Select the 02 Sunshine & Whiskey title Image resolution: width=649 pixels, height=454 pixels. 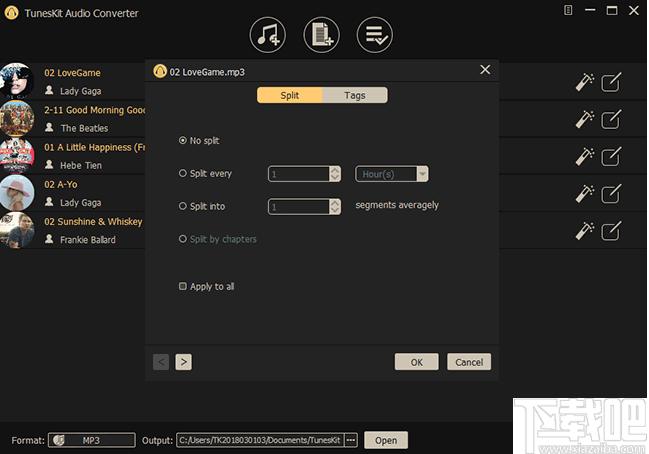[93, 222]
